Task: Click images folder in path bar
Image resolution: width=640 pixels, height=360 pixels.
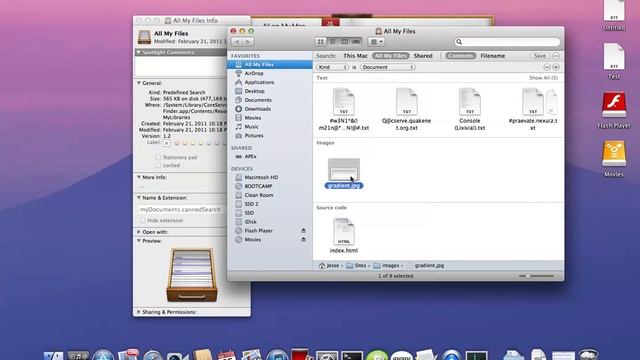Action: click(387, 265)
